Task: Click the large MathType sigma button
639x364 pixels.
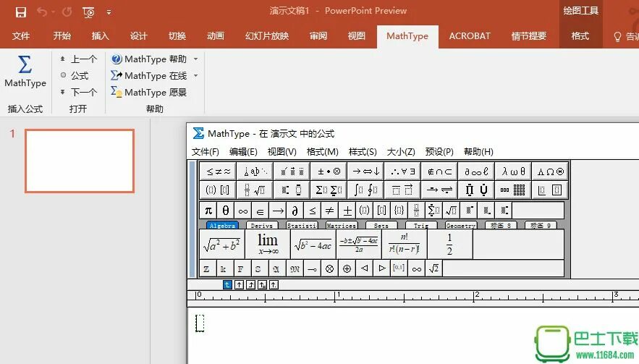Action: coord(25,72)
